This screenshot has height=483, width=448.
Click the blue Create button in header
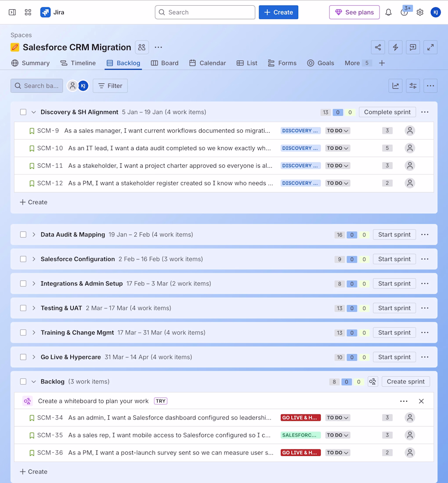point(278,12)
